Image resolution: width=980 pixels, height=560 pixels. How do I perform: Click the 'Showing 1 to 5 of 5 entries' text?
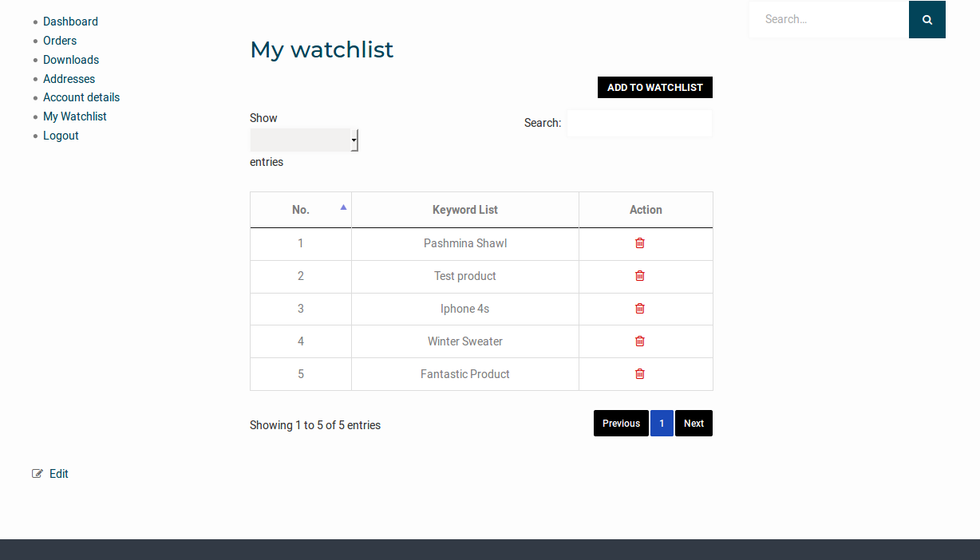click(x=315, y=425)
